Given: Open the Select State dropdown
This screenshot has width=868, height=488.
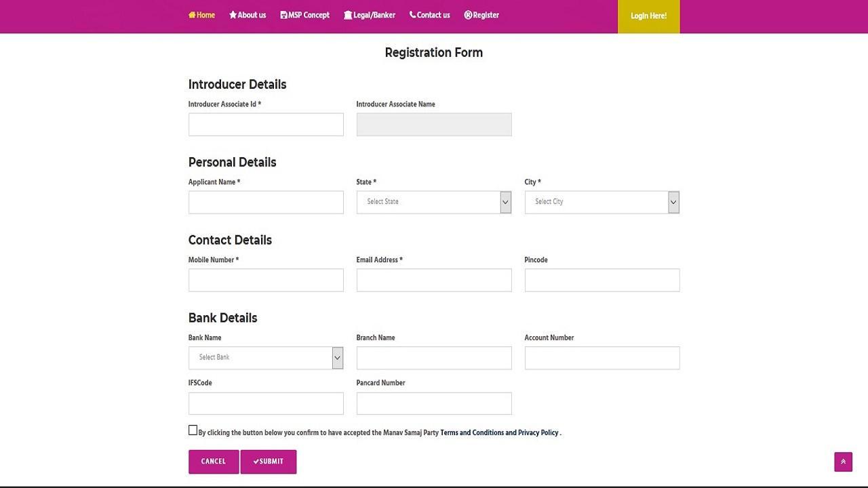Looking at the screenshot, I should (434, 202).
